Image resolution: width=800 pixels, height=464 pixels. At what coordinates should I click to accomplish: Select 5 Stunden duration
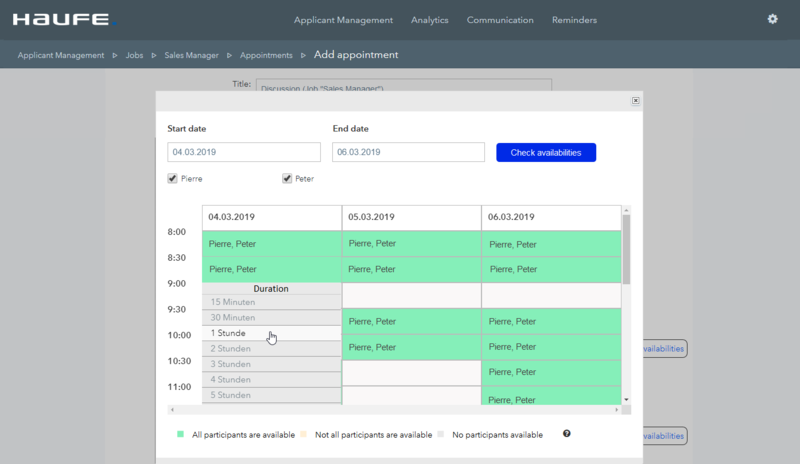point(271,395)
